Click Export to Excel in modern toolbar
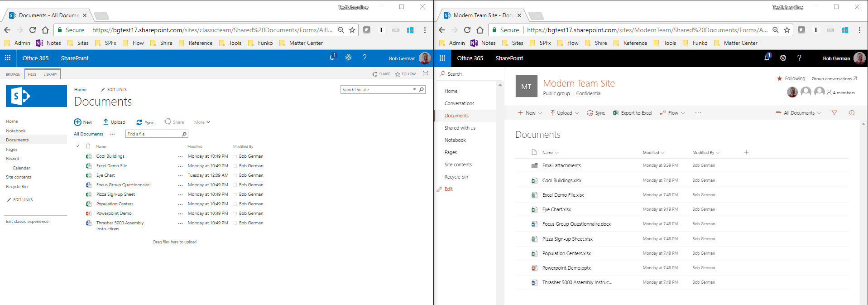 [x=633, y=113]
